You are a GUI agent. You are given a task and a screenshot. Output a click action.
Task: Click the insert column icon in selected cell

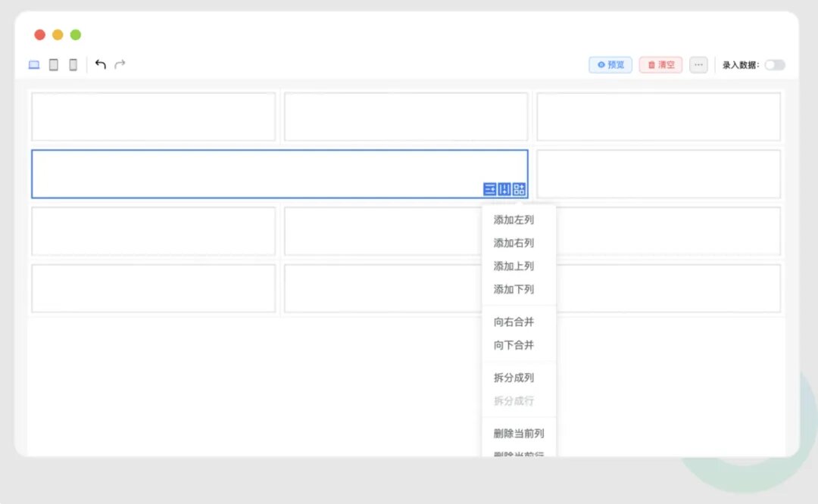coord(504,189)
